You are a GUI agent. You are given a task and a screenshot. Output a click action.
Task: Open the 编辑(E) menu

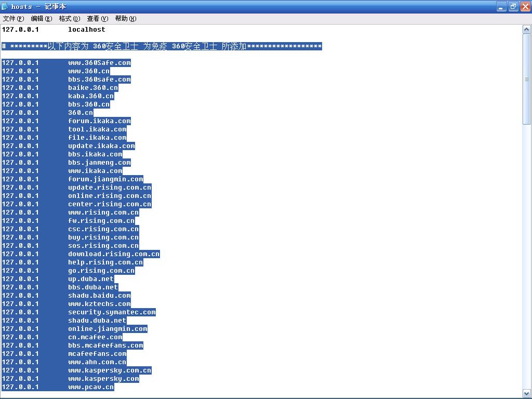click(42, 19)
